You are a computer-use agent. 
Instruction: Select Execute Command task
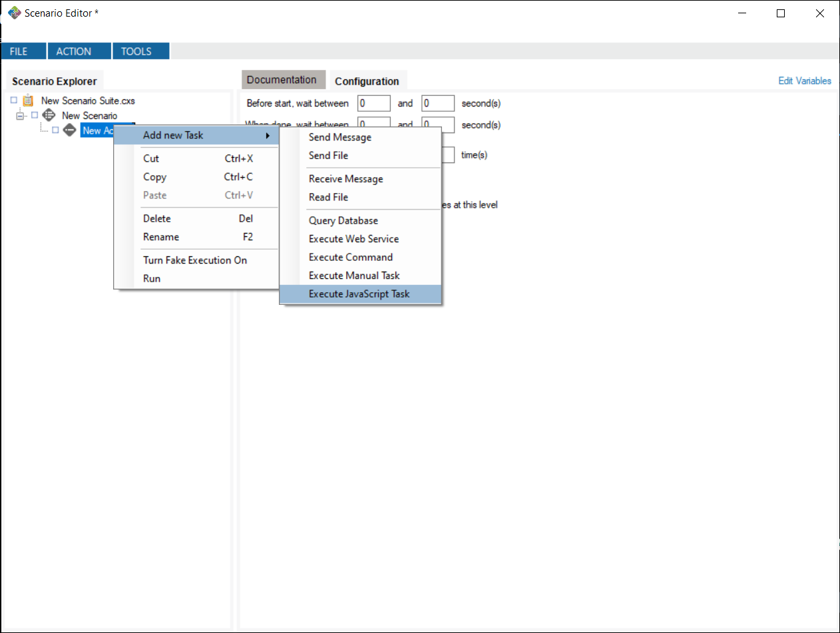361,257
